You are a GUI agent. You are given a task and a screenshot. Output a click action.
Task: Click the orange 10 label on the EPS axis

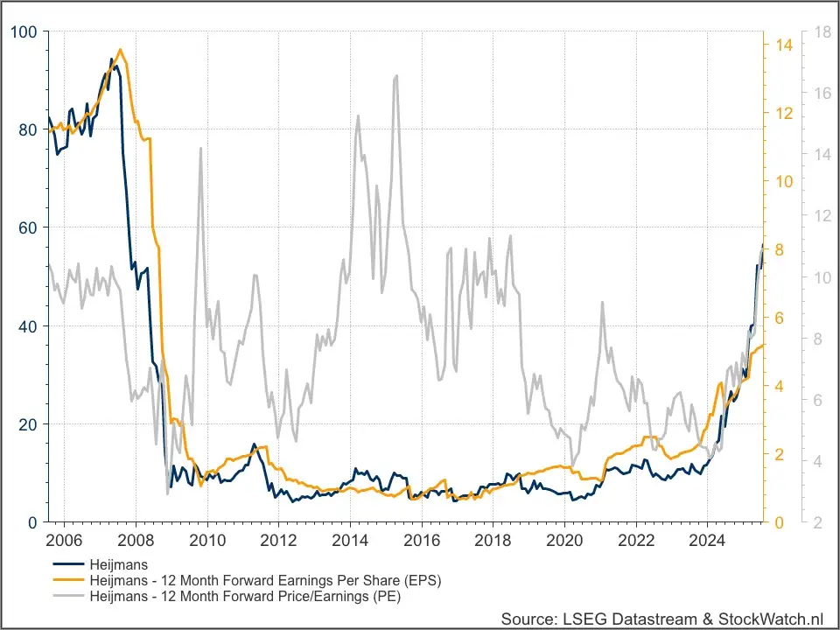point(784,181)
